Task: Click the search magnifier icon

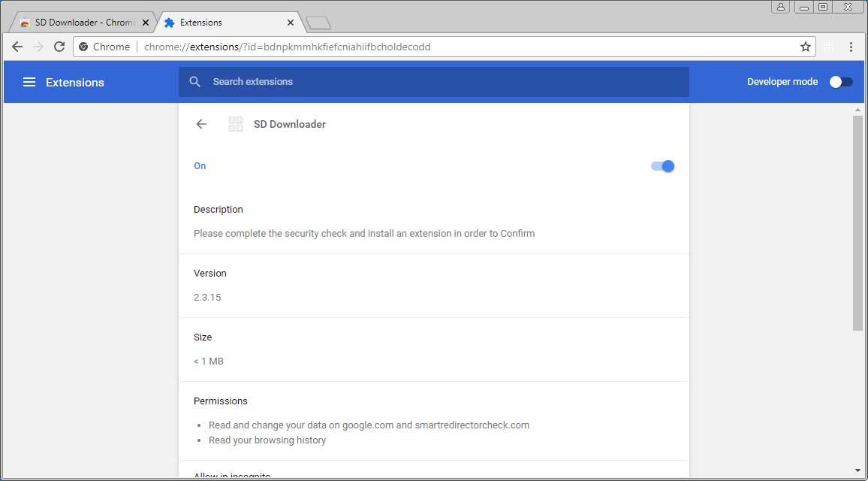Action: coord(194,81)
